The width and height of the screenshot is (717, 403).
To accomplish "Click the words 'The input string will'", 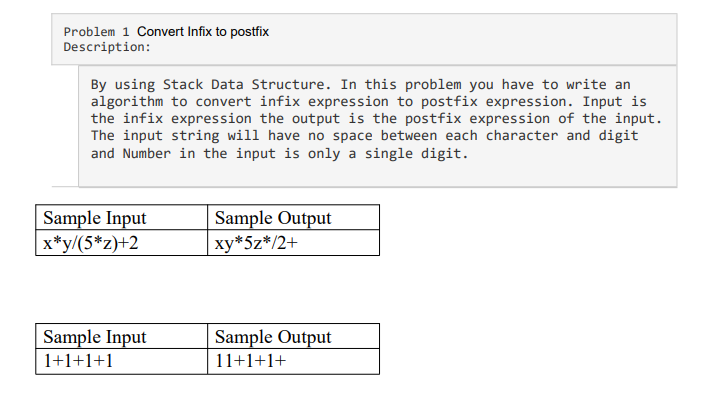I will click(x=175, y=136).
